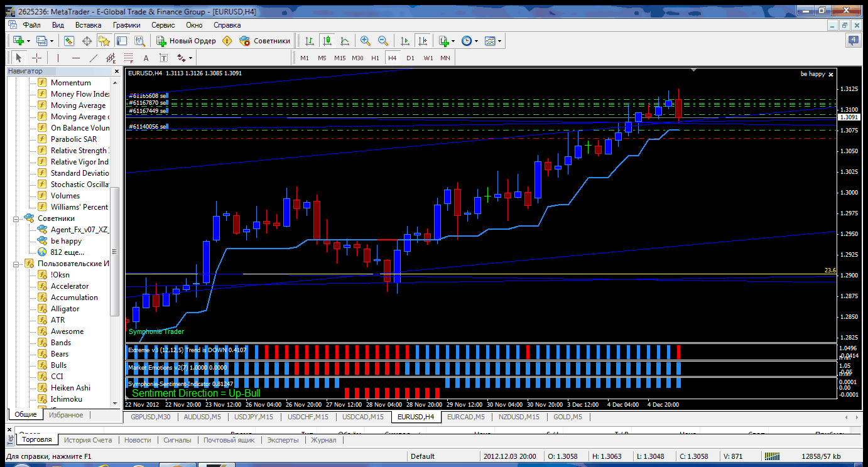This screenshot has height=467, width=868.
Task: Open the Графики menu
Action: 127,25
